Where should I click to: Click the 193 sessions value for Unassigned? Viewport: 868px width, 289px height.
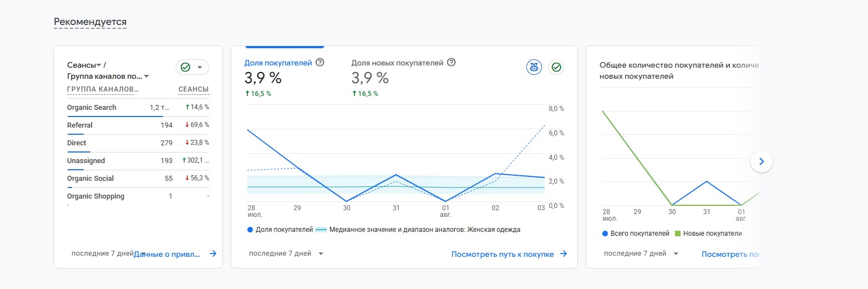point(166,161)
